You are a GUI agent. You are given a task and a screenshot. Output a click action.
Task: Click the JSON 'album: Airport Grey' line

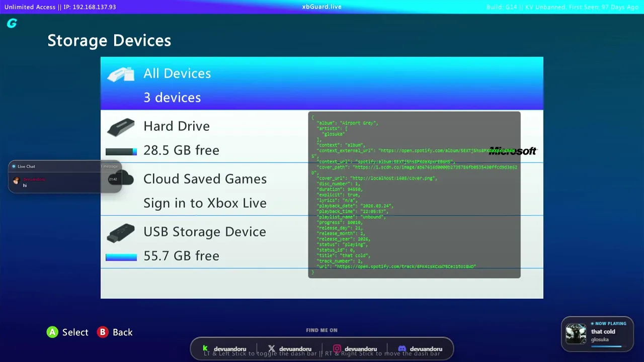[x=347, y=123]
